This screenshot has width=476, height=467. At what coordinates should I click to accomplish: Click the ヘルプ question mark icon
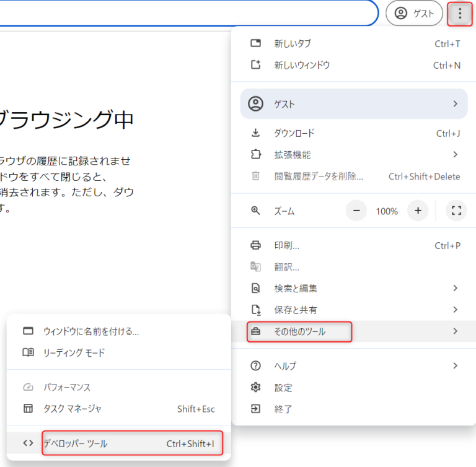[x=255, y=365]
